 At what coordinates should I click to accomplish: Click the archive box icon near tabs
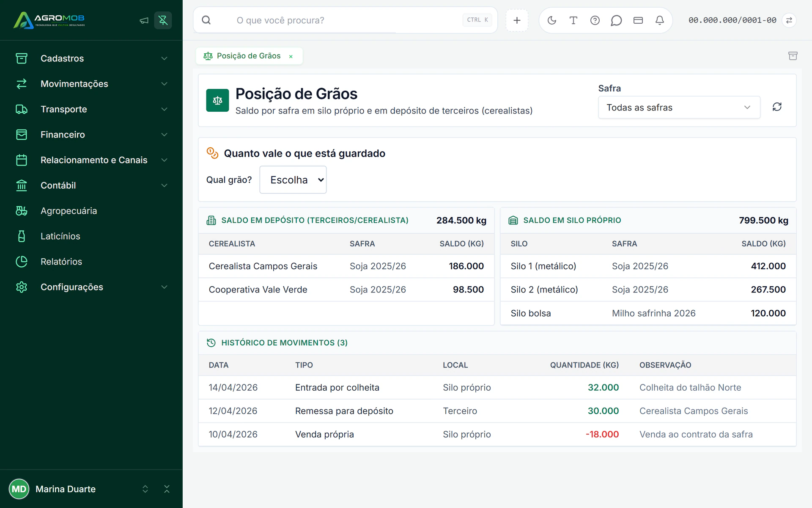(793, 56)
